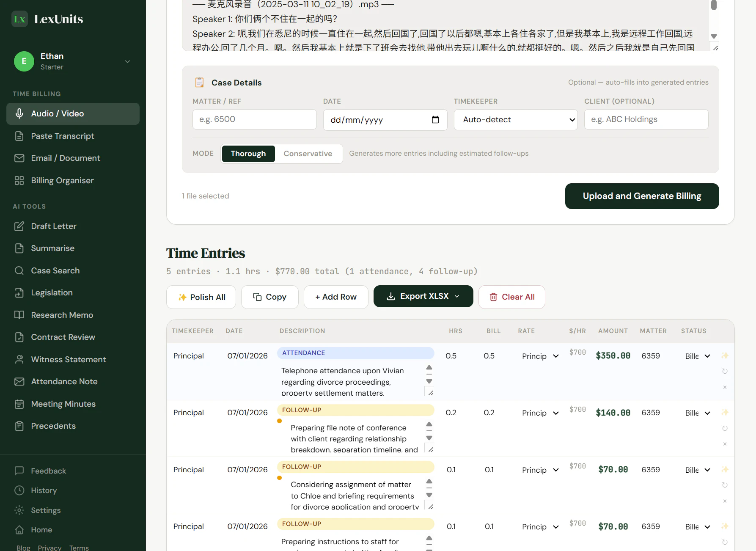Switch to the Paste Transcript section
Screen dimensions: 756x551
click(62, 136)
